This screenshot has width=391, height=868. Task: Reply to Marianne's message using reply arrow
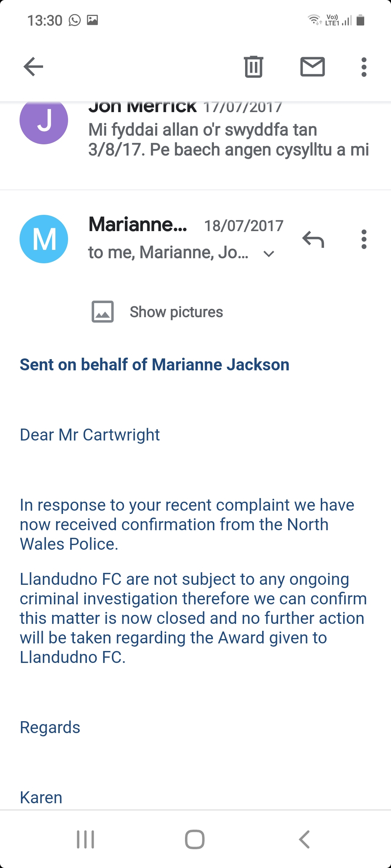point(313,239)
